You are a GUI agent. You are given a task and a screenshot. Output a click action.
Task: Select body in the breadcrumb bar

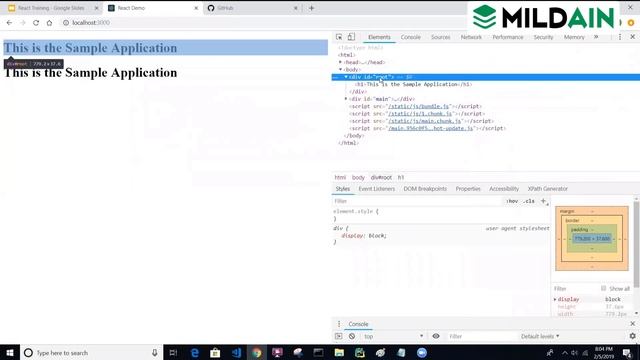click(x=358, y=178)
